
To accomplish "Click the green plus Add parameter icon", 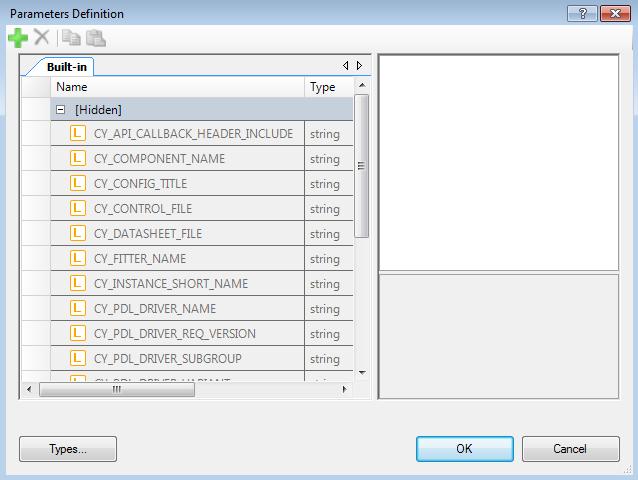I will coord(18,38).
